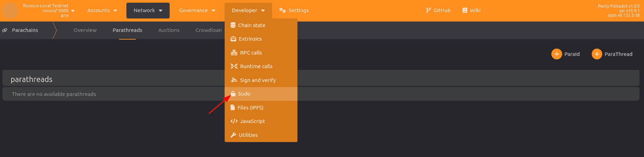Open the JavaScript console entry

(261, 121)
